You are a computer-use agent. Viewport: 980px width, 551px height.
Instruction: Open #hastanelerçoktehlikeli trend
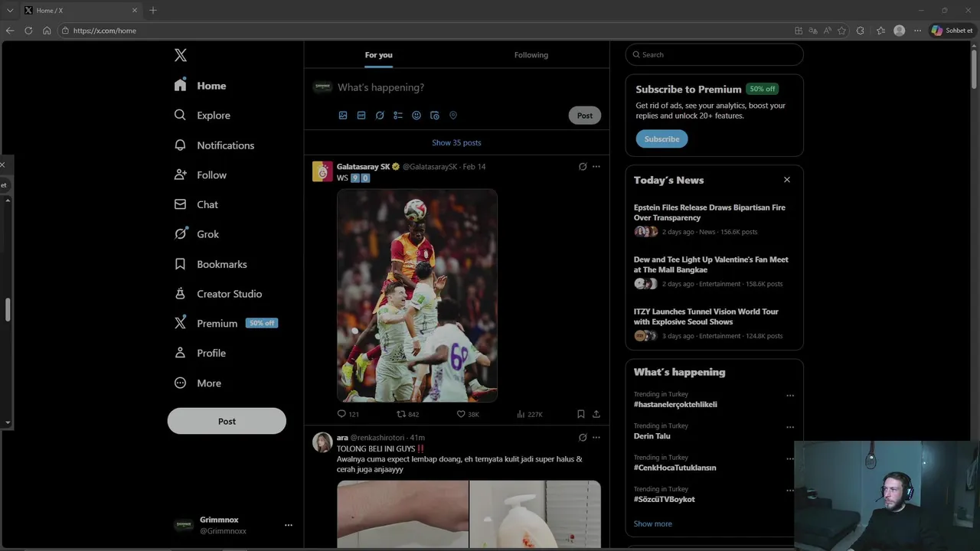pos(675,404)
